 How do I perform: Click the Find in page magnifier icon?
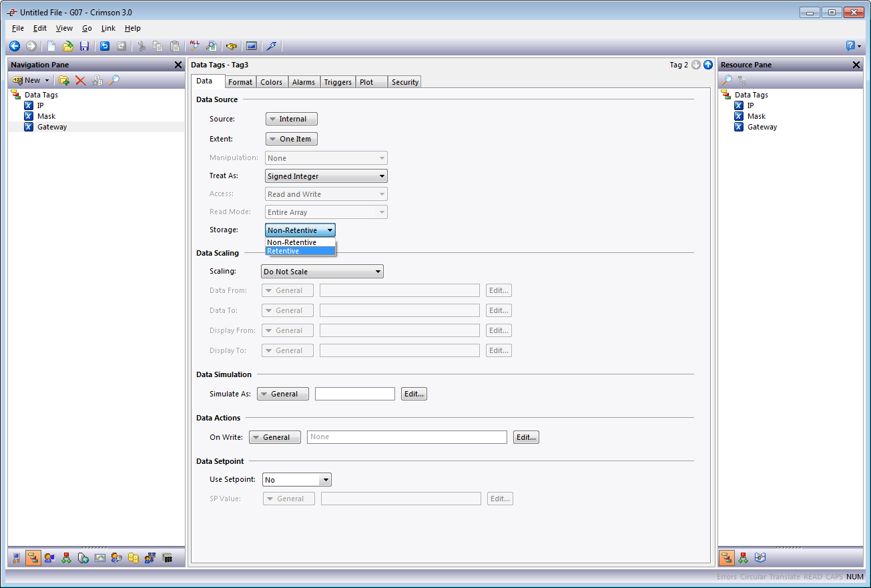(x=211, y=46)
